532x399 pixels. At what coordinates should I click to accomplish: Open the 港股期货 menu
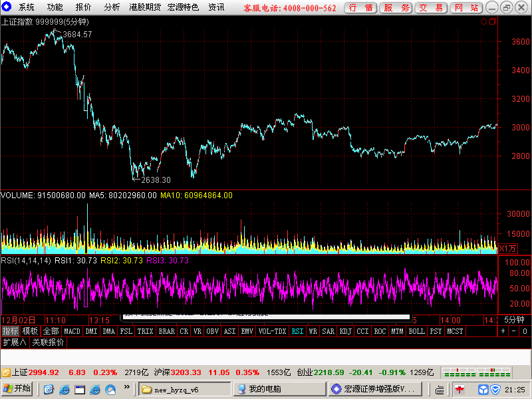click(145, 7)
